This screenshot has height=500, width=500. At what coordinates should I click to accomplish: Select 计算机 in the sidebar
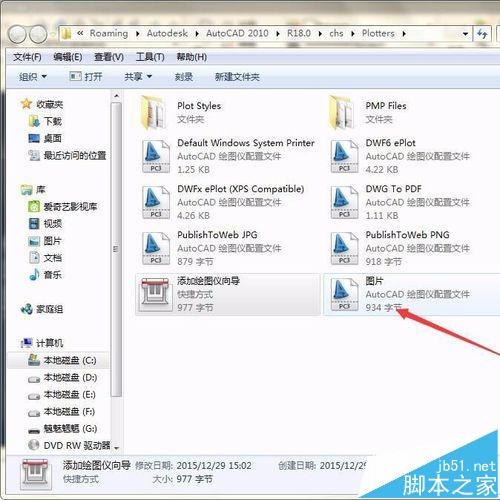[x=42, y=343]
